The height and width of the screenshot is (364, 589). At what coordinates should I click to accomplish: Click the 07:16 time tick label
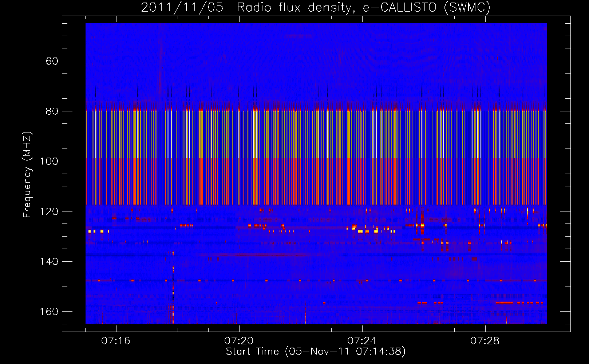116,341
